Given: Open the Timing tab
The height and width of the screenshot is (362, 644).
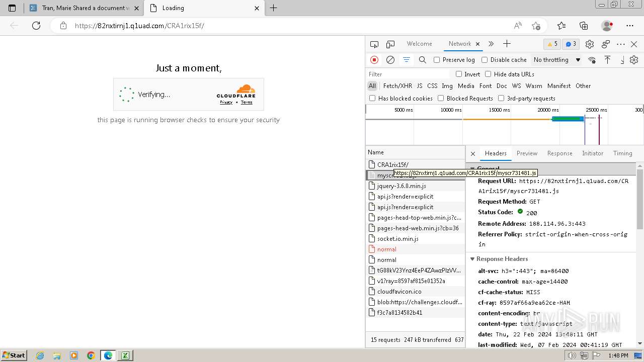Looking at the screenshot, I should tap(622, 153).
